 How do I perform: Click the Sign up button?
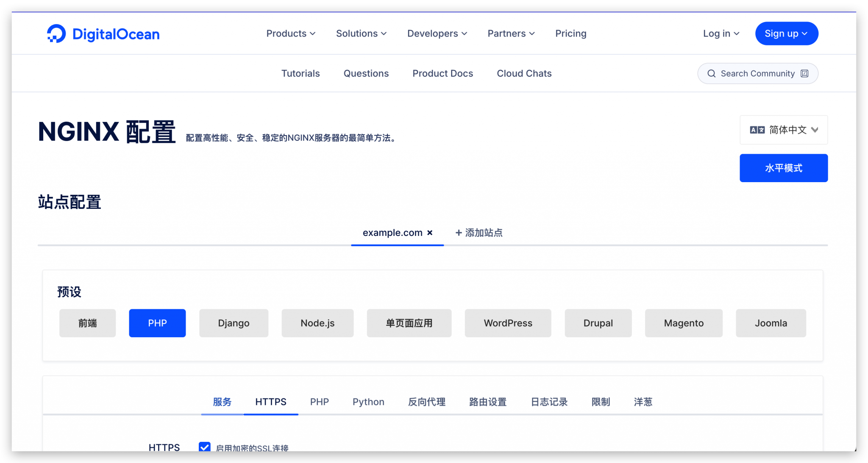tap(786, 33)
